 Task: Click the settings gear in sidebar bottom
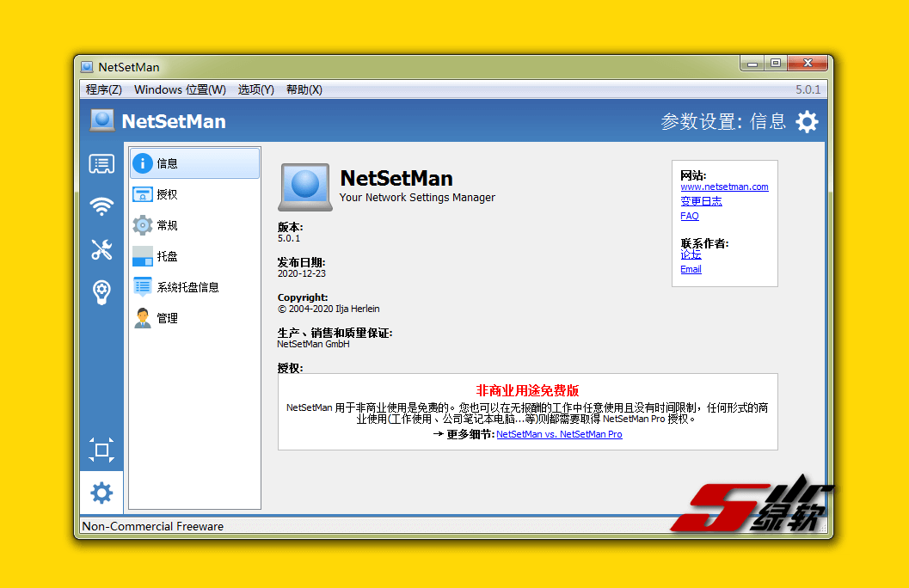pos(101,493)
